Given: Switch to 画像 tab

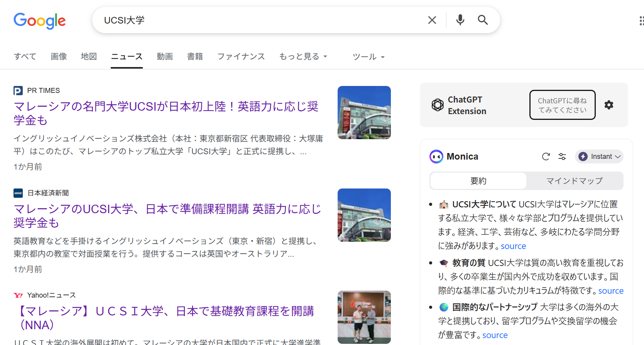Looking at the screenshot, I should 59,57.
